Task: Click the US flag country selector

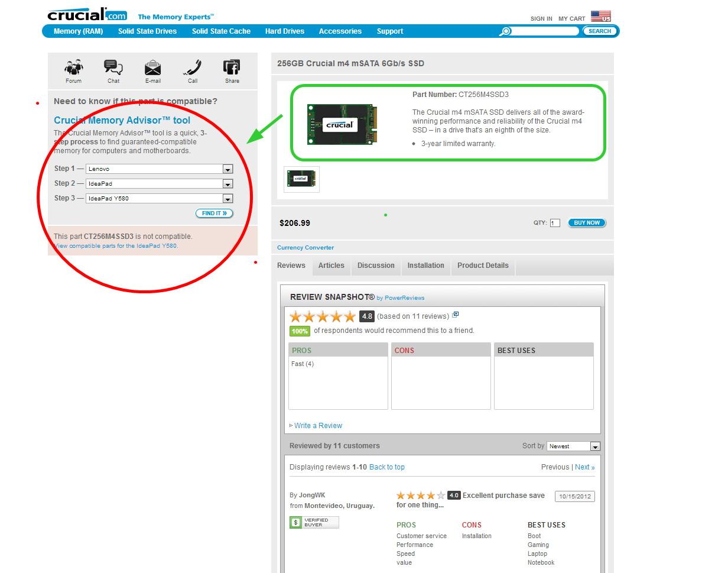Action: (x=601, y=16)
